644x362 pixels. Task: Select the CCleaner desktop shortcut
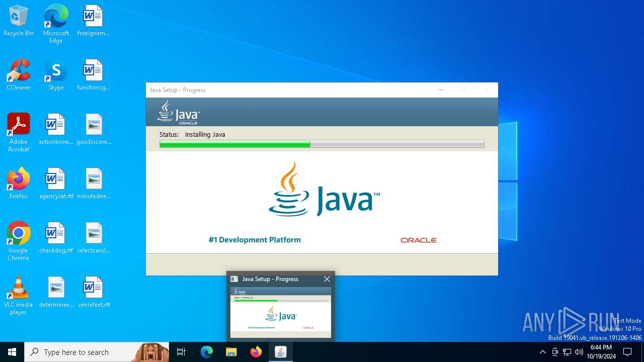[19, 75]
